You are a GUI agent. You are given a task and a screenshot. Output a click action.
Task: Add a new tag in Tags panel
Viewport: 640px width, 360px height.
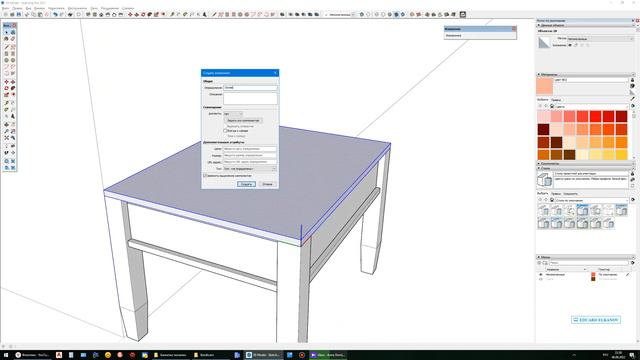540,263
